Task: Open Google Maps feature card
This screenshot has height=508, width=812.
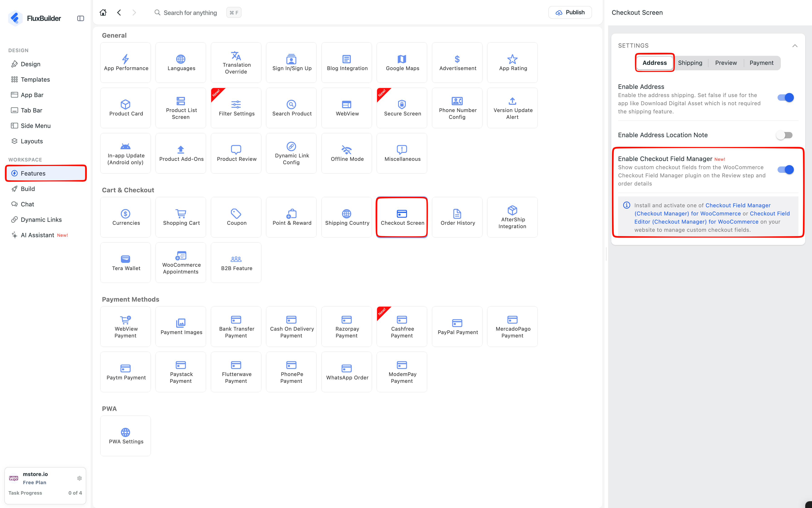Action: click(x=402, y=63)
